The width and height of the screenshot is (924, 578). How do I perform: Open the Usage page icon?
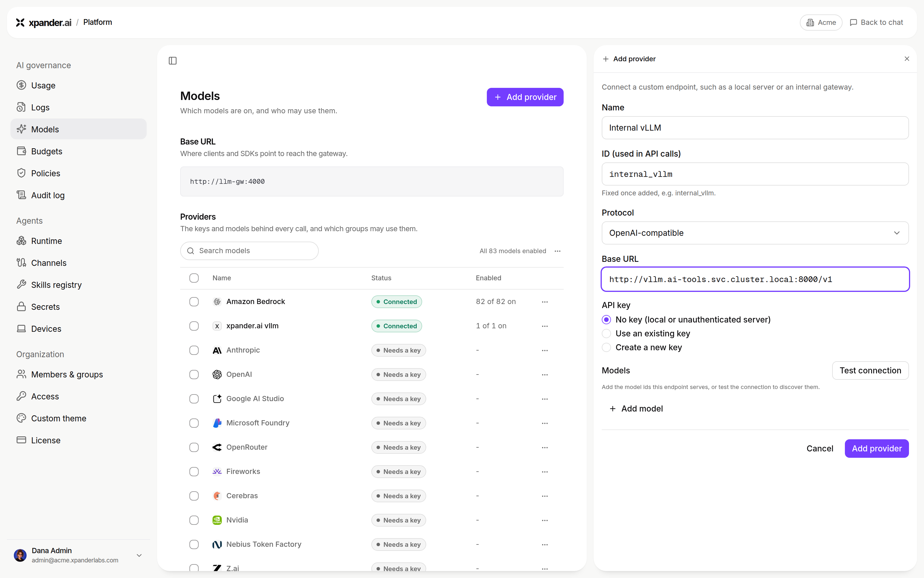pyautogui.click(x=21, y=85)
